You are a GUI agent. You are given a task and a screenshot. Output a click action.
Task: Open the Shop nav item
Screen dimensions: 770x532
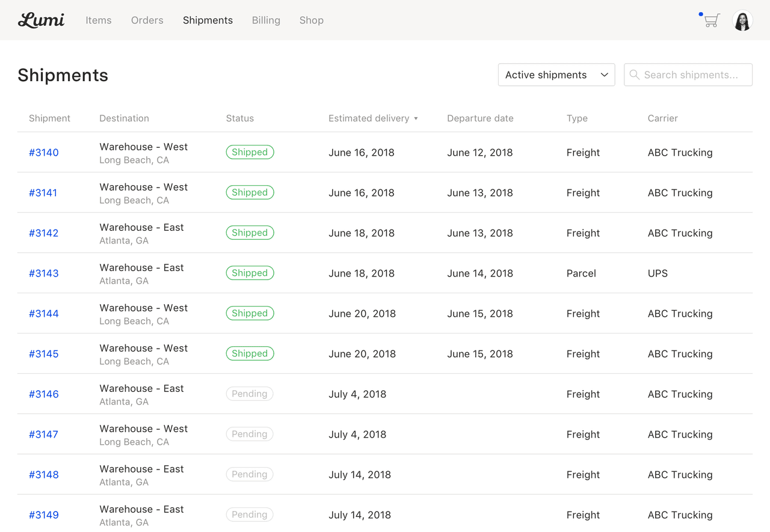point(311,20)
